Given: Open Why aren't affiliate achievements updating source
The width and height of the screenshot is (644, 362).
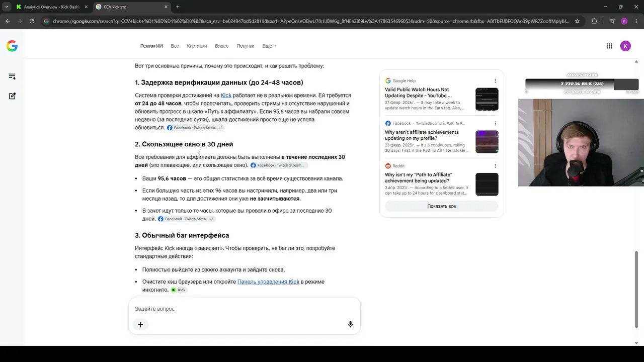Looking at the screenshot, I should (x=422, y=135).
